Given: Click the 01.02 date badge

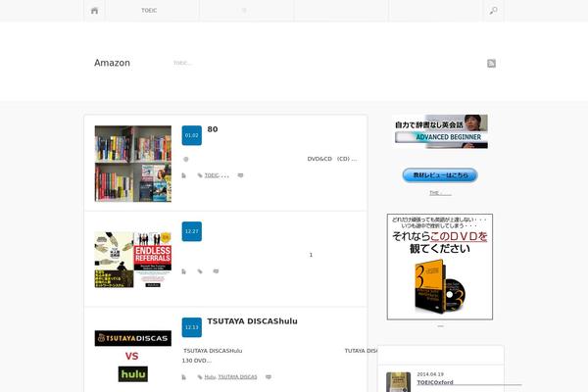Looking at the screenshot, I should 192,135.
